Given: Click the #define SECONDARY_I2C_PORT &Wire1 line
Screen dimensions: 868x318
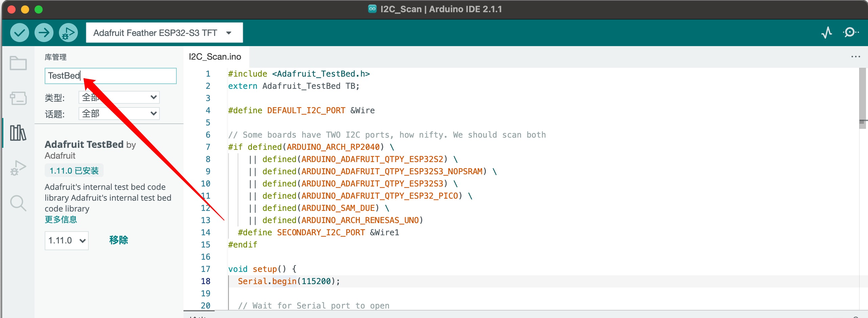Looking at the screenshot, I should (x=319, y=233).
